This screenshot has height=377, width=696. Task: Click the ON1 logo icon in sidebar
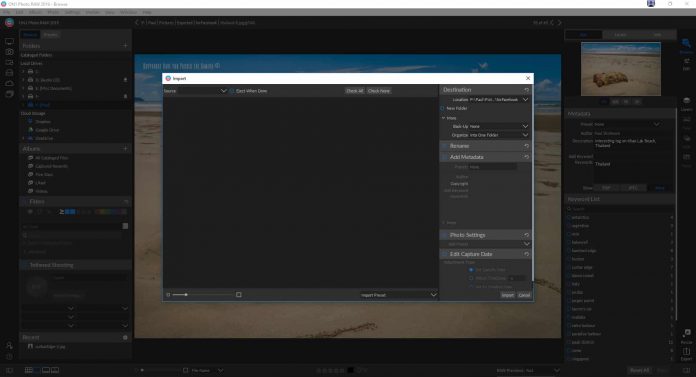(x=9, y=22)
